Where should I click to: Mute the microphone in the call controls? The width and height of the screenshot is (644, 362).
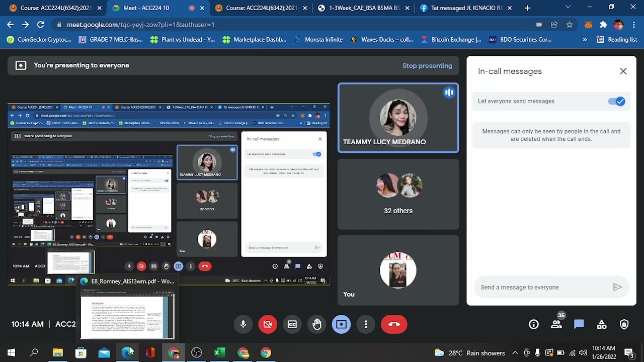(243, 324)
